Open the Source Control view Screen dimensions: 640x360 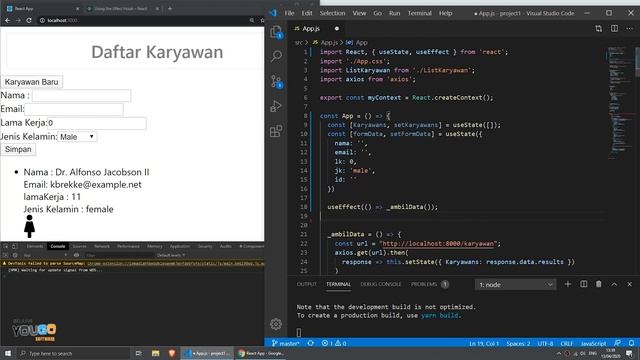click(276, 81)
